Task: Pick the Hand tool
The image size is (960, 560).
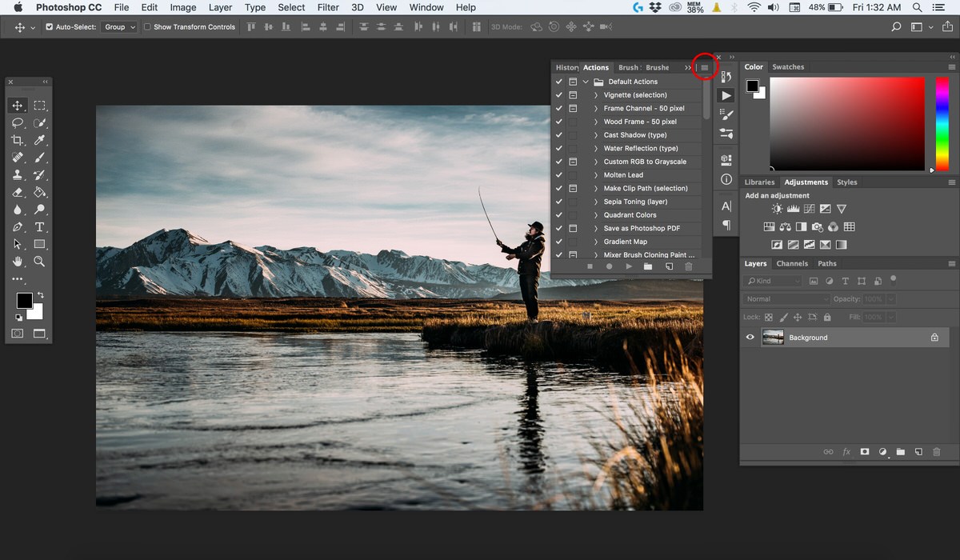Action: pos(18,262)
